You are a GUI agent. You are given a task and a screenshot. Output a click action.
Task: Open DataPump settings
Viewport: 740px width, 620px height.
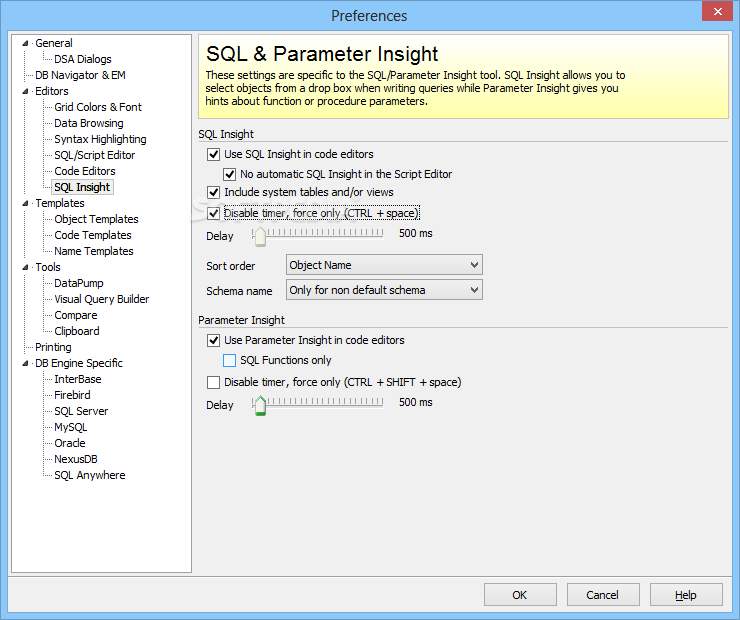tap(78, 284)
